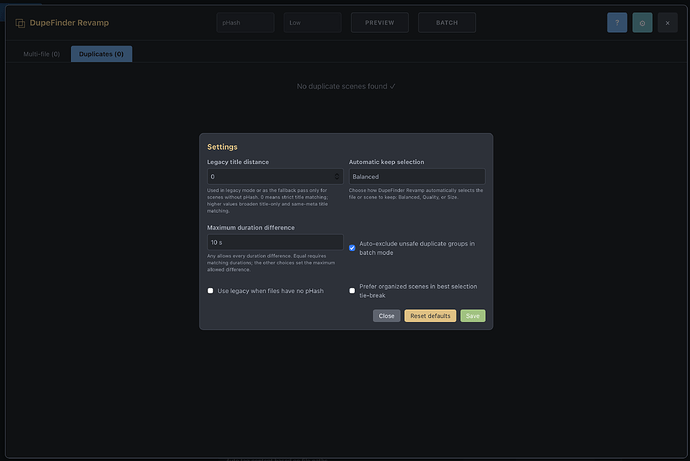Disable Auto-exclude unsafe duplicate groups checkbox
This screenshot has width=690, height=461.
[x=352, y=248]
